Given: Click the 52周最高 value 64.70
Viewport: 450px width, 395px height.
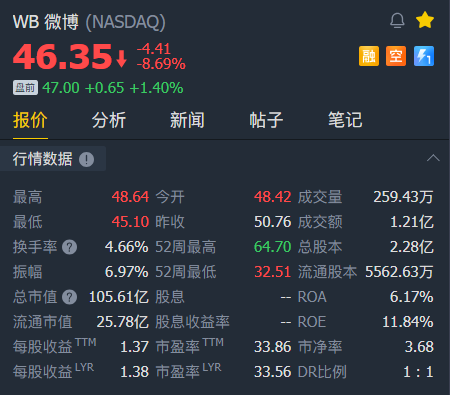Looking at the screenshot, I should click(x=272, y=247).
